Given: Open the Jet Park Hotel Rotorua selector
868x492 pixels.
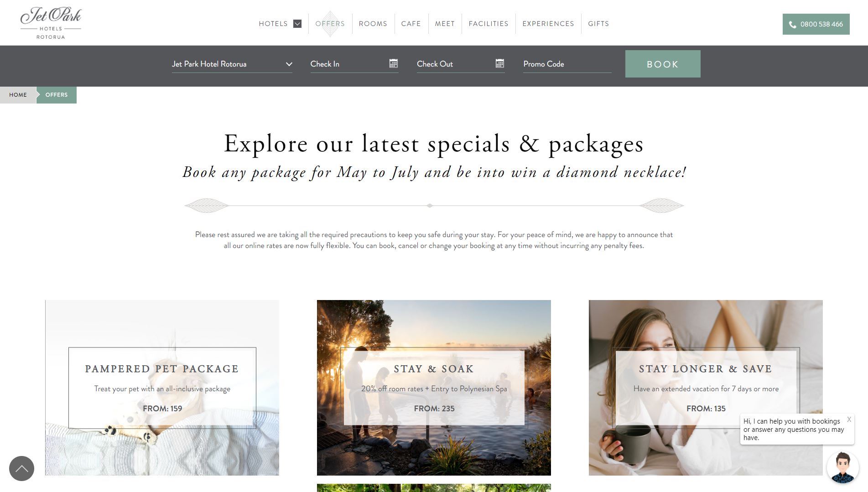Looking at the screenshot, I should coord(232,64).
